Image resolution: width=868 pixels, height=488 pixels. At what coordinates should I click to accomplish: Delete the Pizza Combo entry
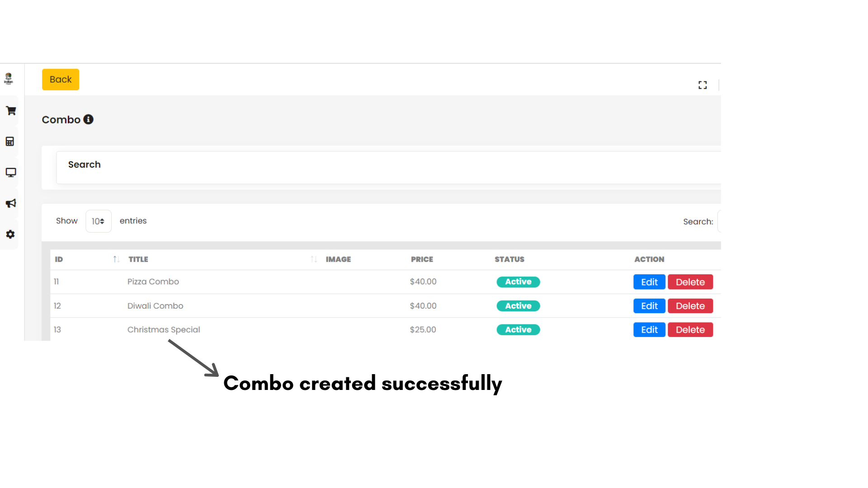click(x=690, y=282)
